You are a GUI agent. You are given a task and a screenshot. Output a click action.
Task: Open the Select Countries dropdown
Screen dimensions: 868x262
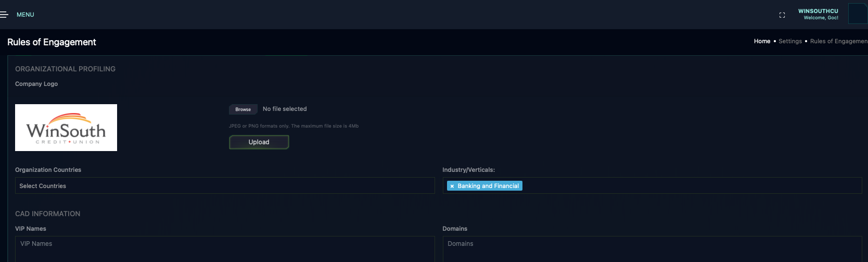tap(225, 186)
